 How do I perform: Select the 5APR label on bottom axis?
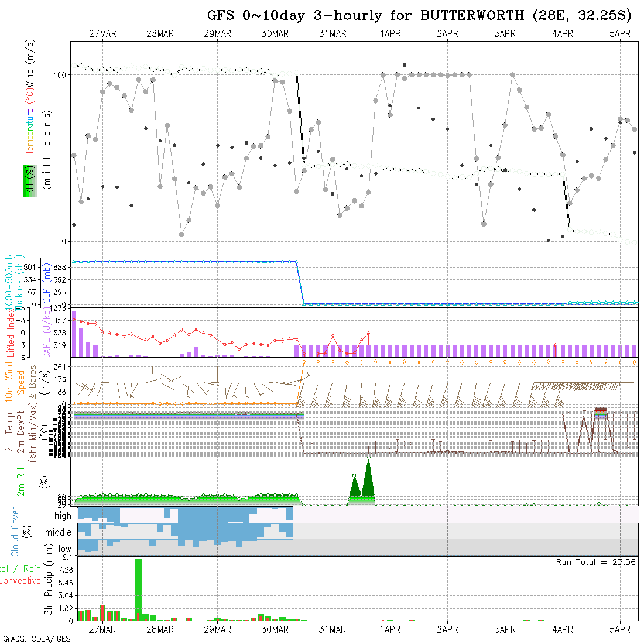point(620,629)
